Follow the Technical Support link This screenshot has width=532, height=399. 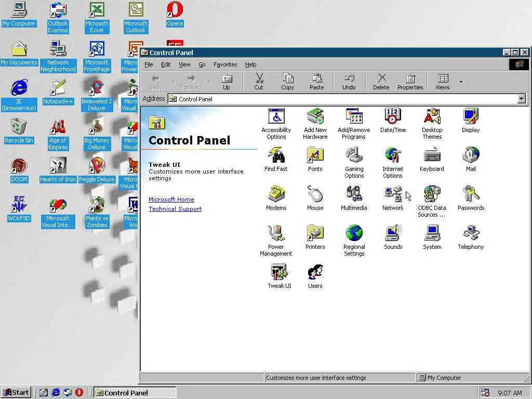[x=175, y=209]
